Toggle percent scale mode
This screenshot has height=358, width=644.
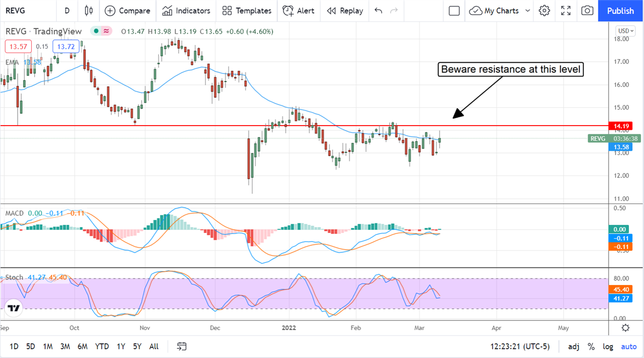591,346
